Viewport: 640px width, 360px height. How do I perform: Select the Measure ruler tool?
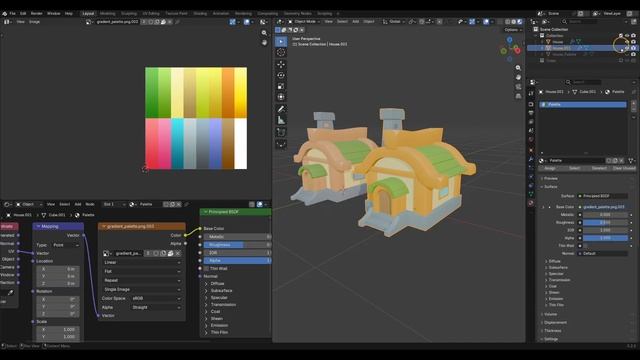281,120
